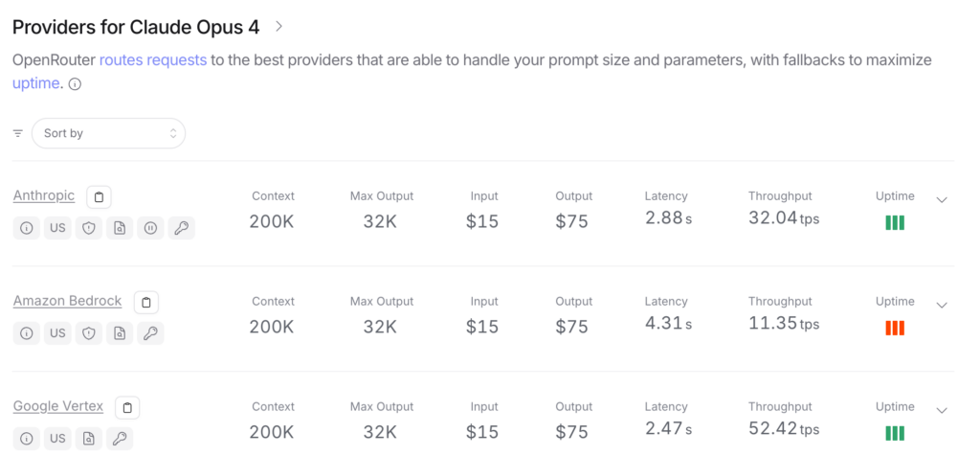
Task: Expand the Google Vertex row chevron
Action: tap(942, 410)
